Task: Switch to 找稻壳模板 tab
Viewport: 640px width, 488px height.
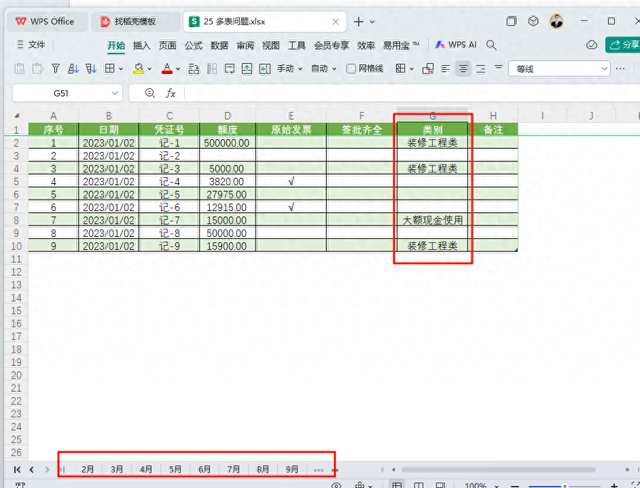Action: click(x=135, y=22)
